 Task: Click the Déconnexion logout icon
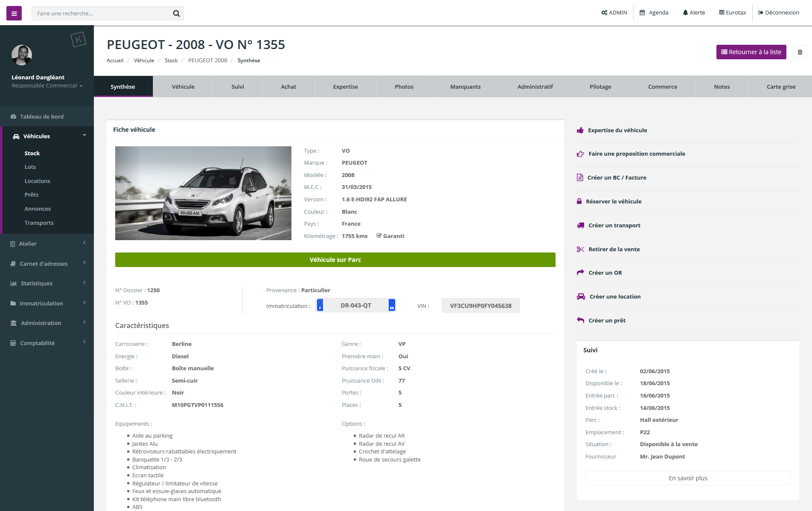pyautogui.click(x=760, y=12)
